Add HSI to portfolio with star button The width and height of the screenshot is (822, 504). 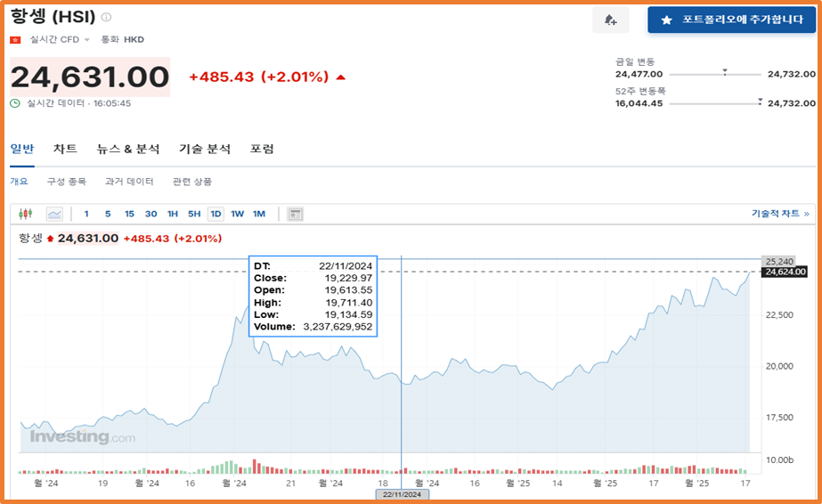[x=731, y=20]
